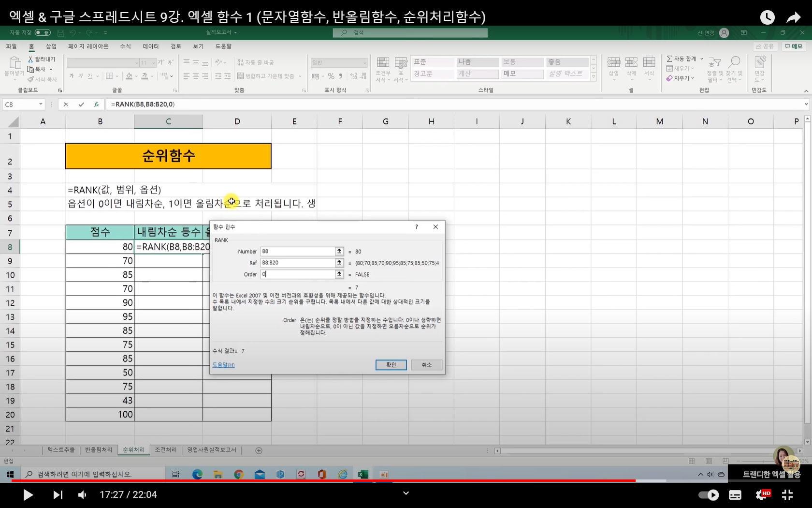812x508 pixels.
Task: Click the fx Insert Function icon
Action: pyautogui.click(x=96, y=104)
